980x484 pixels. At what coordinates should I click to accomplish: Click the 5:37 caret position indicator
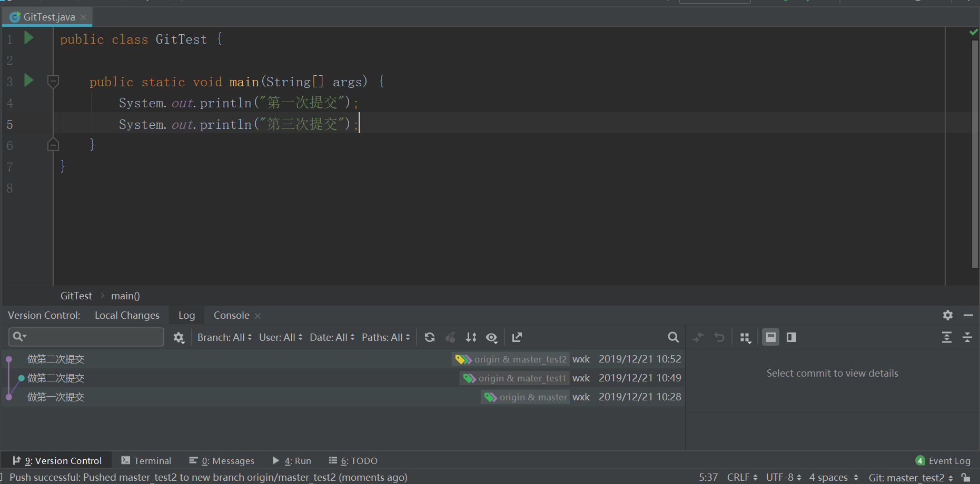(x=708, y=477)
